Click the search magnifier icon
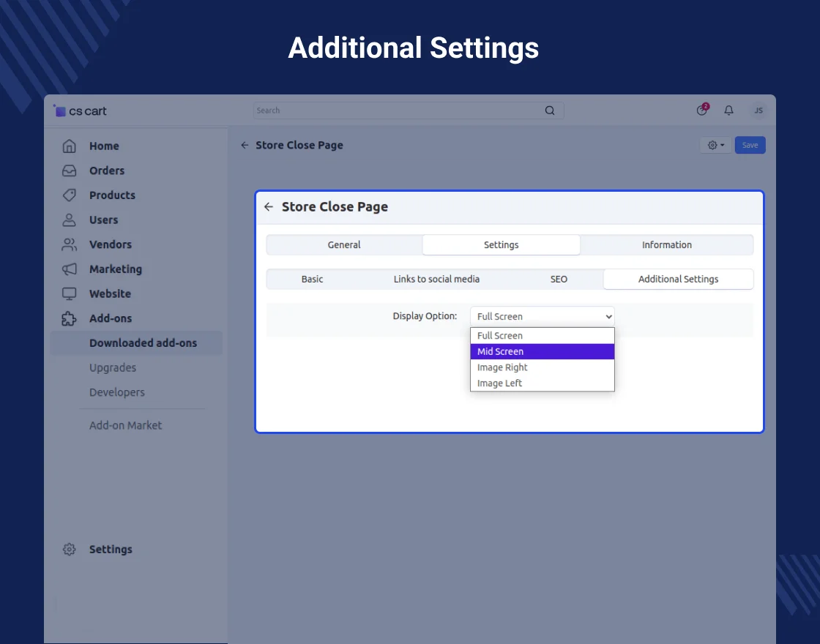The height and width of the screenshot is (644, 820). coord(550,111)
